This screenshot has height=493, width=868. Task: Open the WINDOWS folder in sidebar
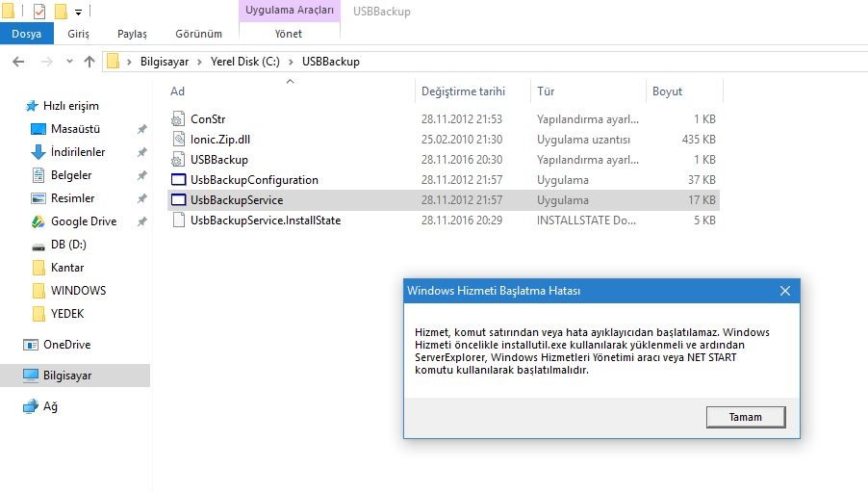point(78,291)
